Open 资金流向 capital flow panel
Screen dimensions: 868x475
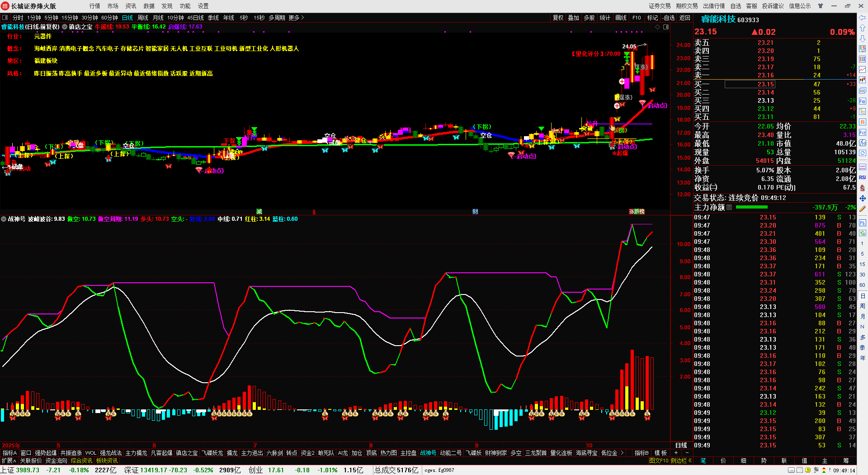point(56,461)
